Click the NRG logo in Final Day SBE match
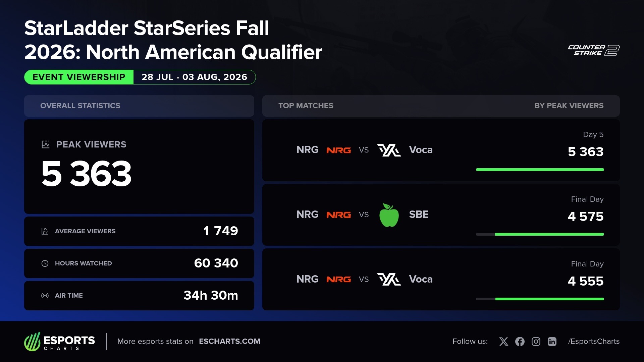 click(x=339, y=215)
